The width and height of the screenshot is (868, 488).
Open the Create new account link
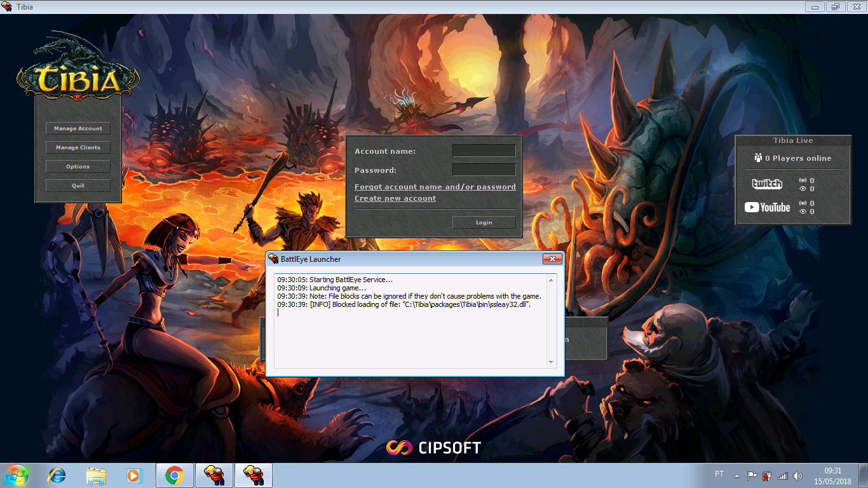coord(395,198)
